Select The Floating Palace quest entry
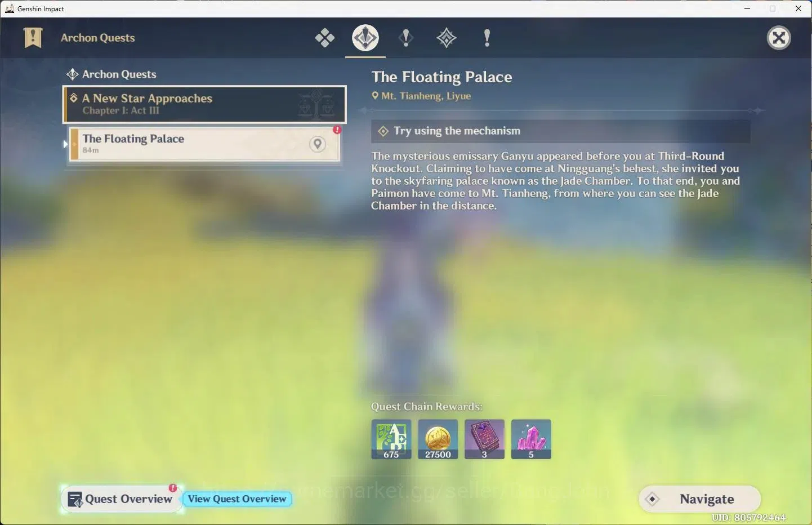Image resolution: width=812 pixels, height=525 pixels. (204, 144)
